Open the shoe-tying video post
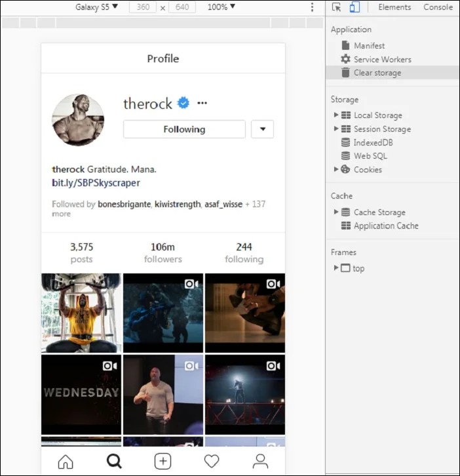 245,313
